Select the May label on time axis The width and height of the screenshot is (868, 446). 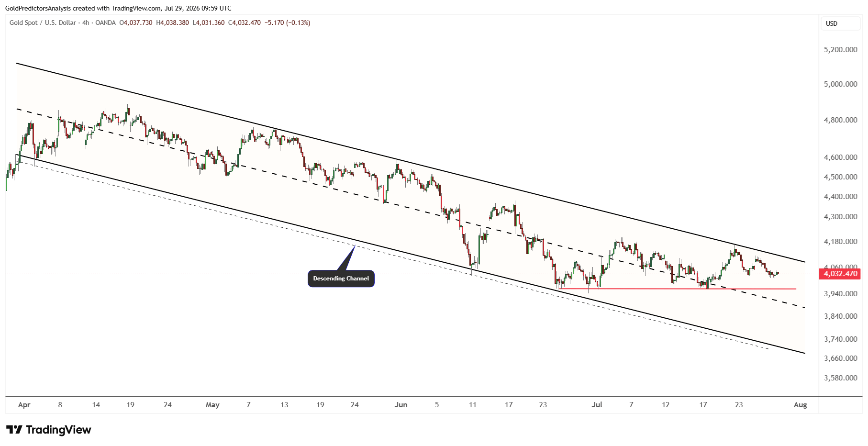pos(212,405)
